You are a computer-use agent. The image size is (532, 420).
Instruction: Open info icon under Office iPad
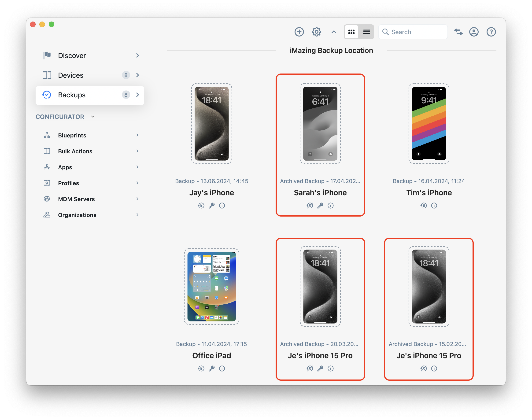pos(222,368)
